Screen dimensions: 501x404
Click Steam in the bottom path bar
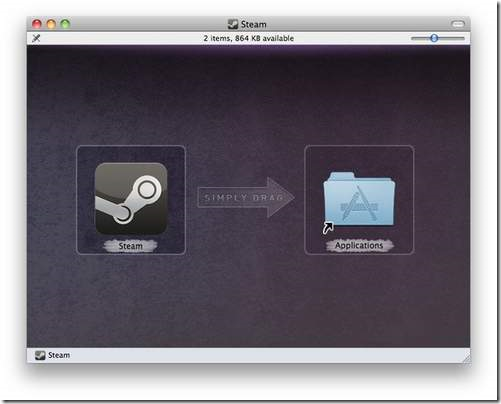point(59,355)
